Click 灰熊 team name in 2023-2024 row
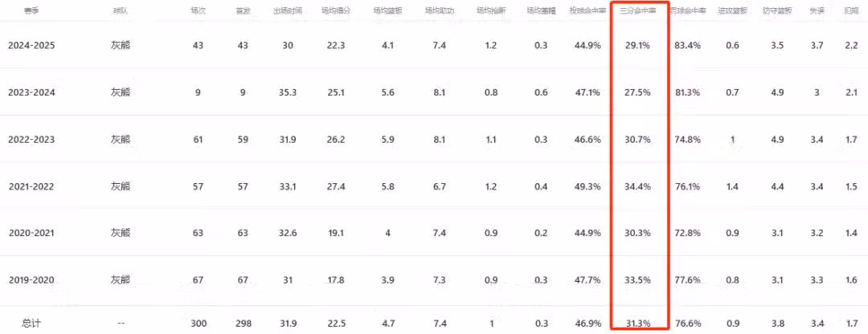Image resolution: width=868 pixels, height=334 pixels. pyautogui.click(x=120, y=92)
